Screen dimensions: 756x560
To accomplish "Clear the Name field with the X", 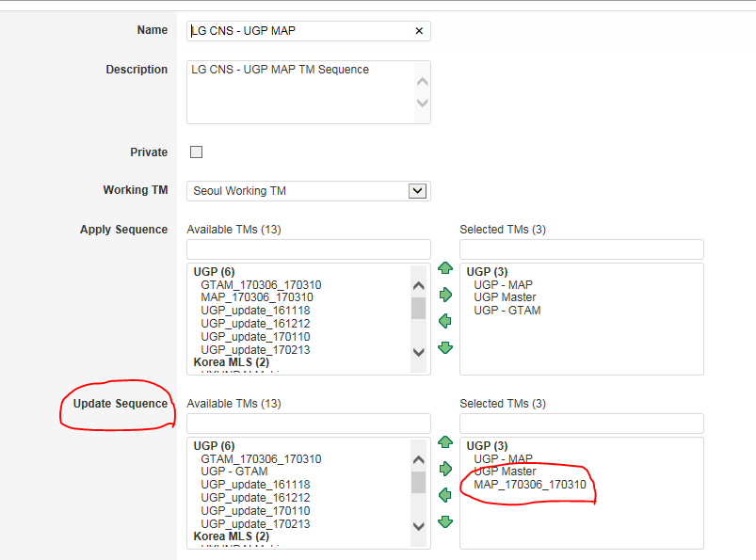I will click(419, 31).
